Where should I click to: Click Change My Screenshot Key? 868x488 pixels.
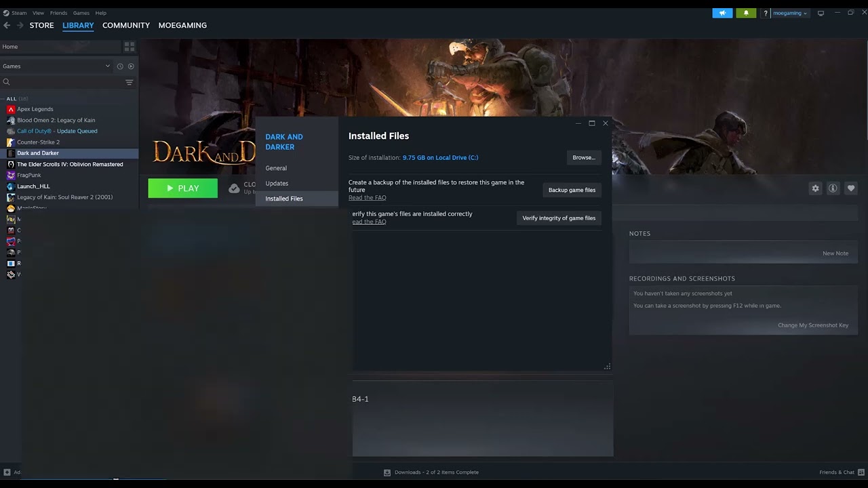coord(813,325)
